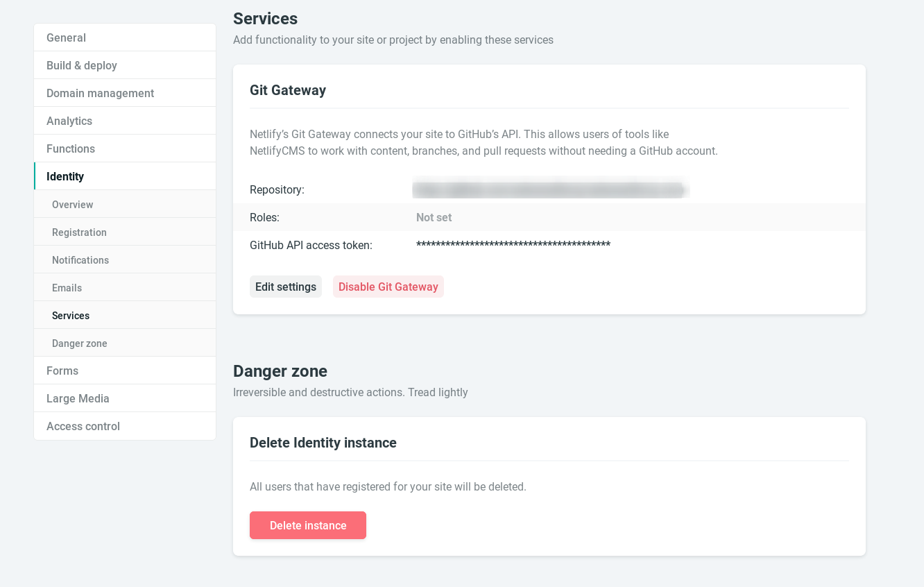Jump to Identity Overview subsection

(125, 205)
